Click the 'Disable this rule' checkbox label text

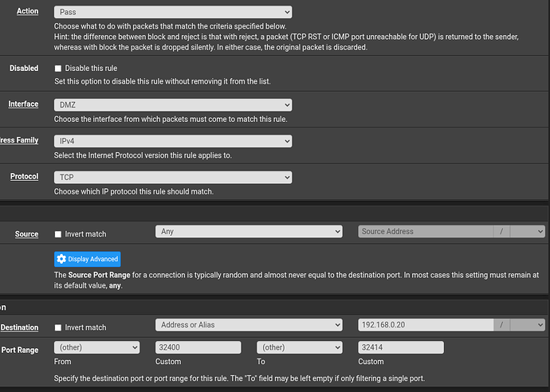click(91, 69)
